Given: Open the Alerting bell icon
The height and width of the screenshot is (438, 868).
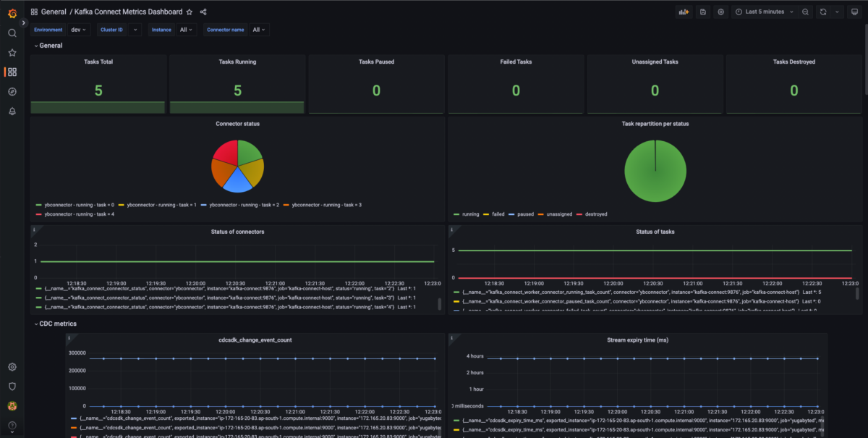Looking at the screenshot, I should click(x=12, y=111).
